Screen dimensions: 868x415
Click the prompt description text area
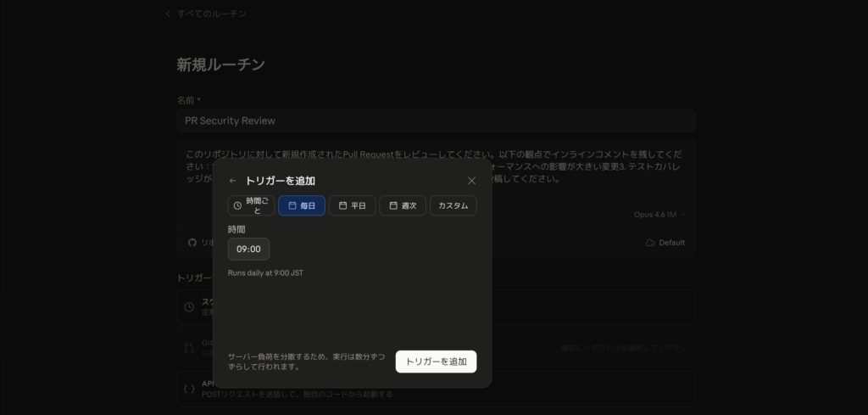click(436, 182)
